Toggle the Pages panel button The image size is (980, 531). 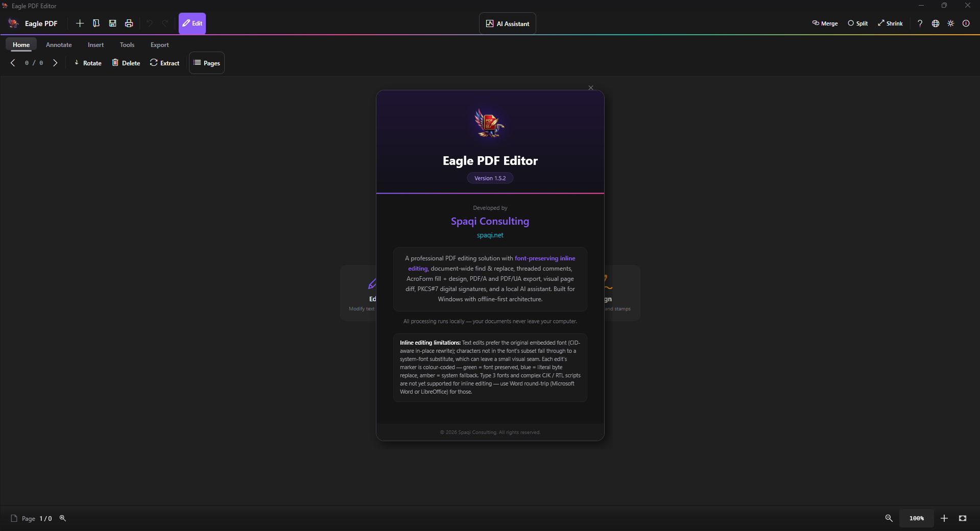(x=207, y=63)
